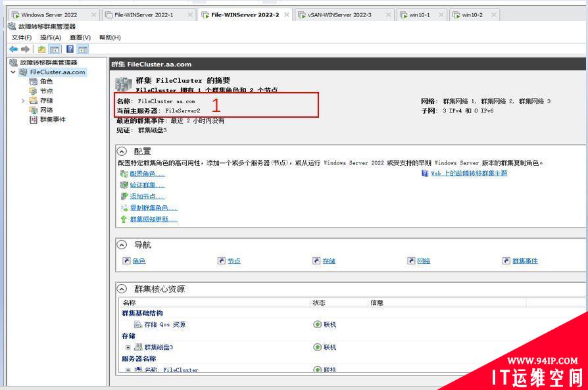Open the 配置角色... link
This screenshot has width=588, height=390.
[x=147, y=174]
